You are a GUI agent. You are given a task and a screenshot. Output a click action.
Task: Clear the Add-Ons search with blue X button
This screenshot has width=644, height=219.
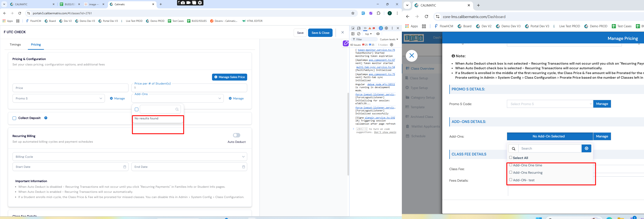click(586, 149)
